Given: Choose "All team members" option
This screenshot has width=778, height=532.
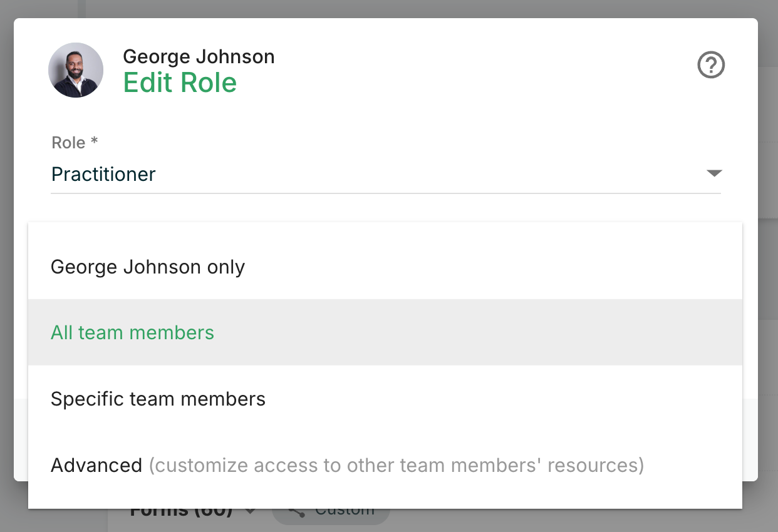Looking at the screenshot, I should tap(133, 332).
